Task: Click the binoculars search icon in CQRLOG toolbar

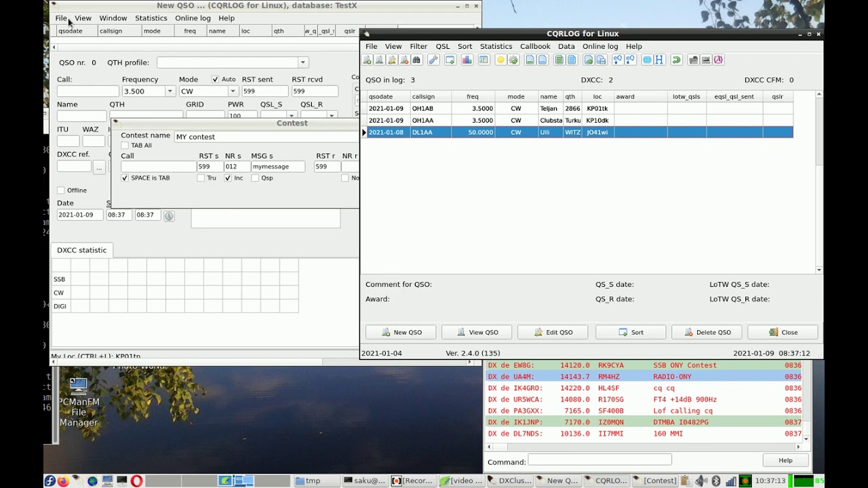Action: point(416,60)
